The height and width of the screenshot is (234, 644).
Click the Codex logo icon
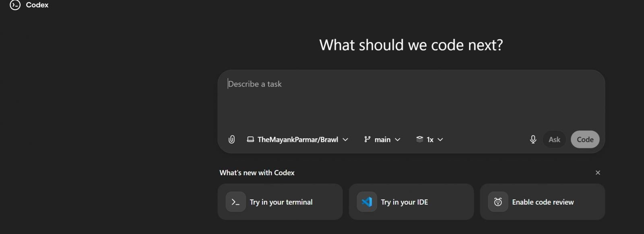coord(15,5)
